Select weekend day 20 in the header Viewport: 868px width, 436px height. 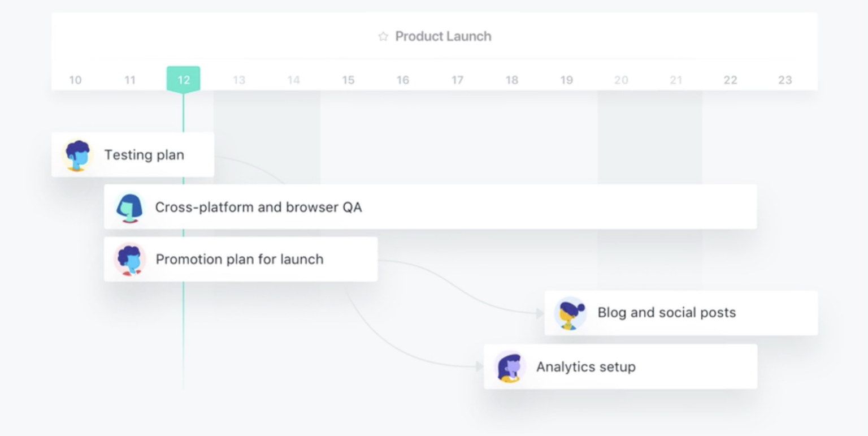(x=621, y=80)
